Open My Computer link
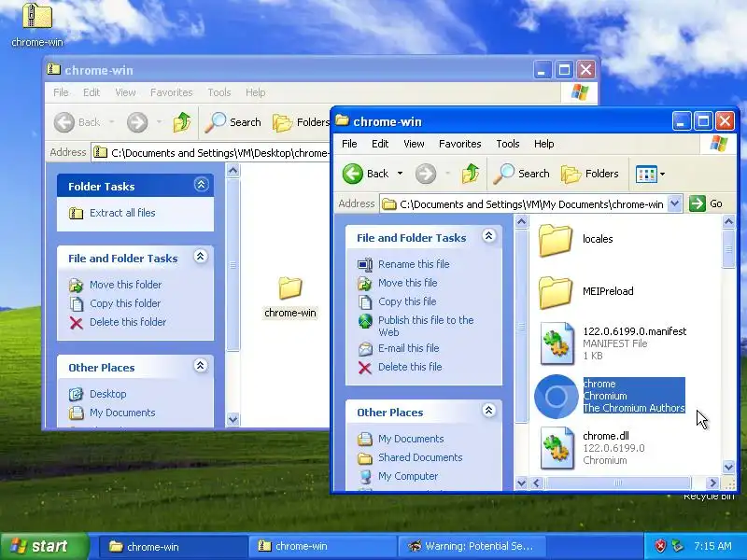The width and height of the screenshot is (747, 560). click(x=408, y=476)
